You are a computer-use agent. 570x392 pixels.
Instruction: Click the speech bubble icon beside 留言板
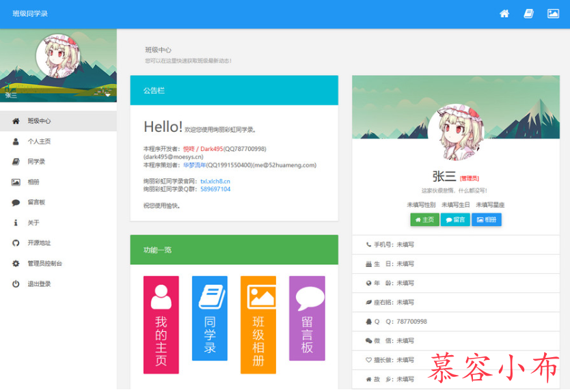click(16, 202)
